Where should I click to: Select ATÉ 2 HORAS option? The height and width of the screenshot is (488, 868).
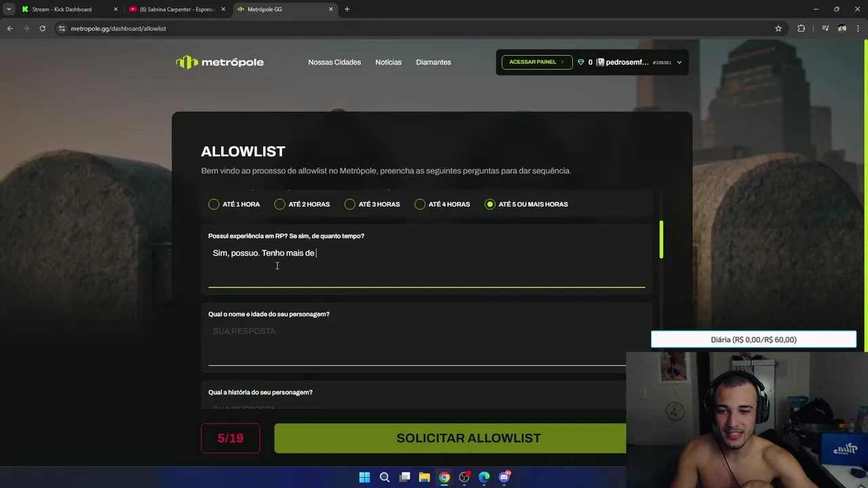(302, 204)
